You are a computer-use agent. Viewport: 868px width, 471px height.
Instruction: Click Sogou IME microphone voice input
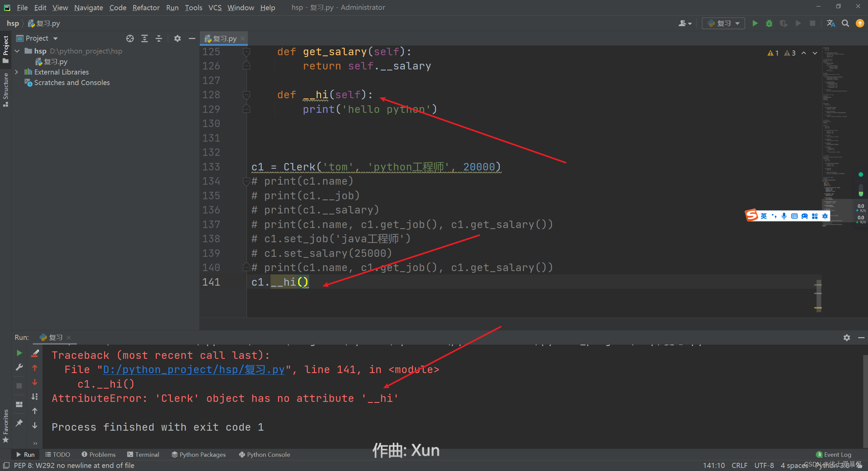(x=784, y=216)
